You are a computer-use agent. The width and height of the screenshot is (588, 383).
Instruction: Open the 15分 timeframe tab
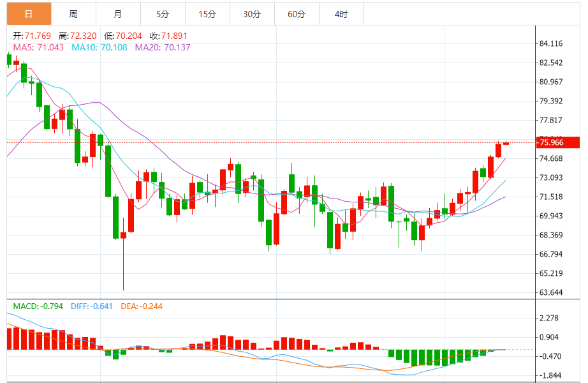[207, 14]
